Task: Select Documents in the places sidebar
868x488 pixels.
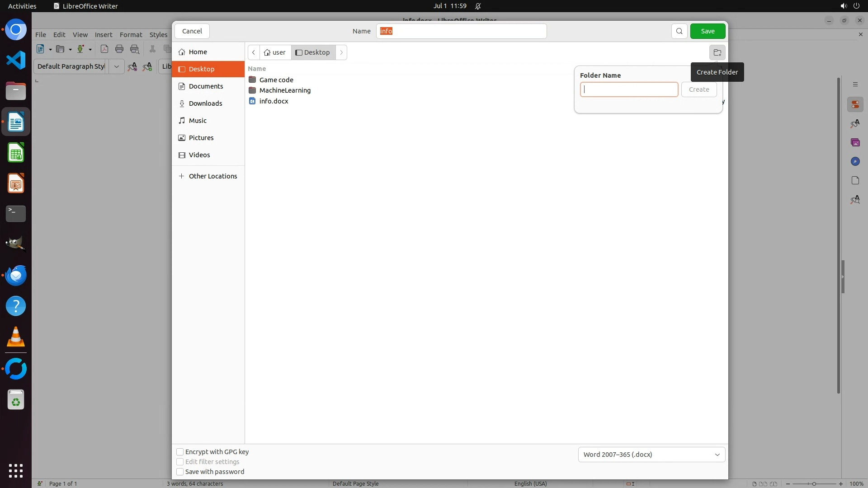Action: [x=206, y=86]
